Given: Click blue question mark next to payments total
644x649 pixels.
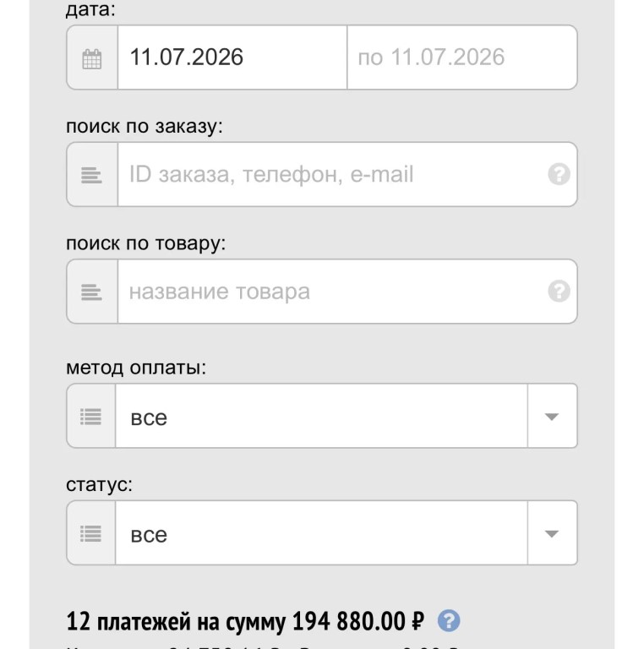Looking at the screenshot, I should coord(449,620).
